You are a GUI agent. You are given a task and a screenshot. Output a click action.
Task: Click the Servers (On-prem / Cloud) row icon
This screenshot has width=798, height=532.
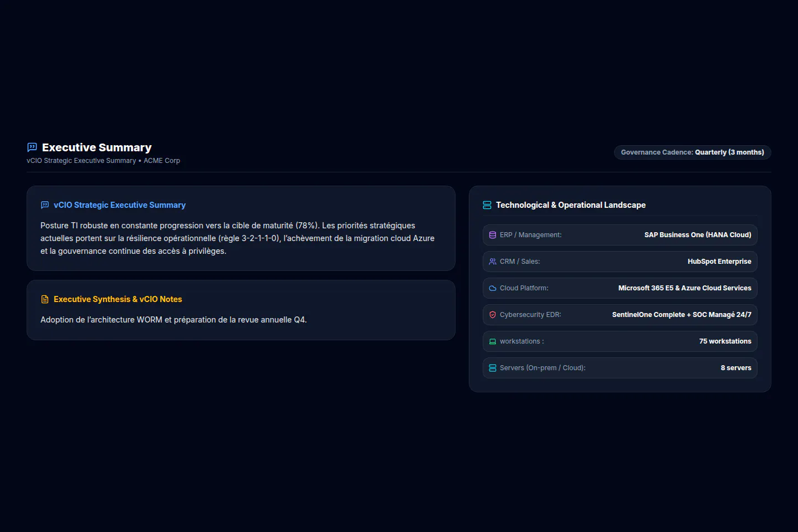coord(493,368)
